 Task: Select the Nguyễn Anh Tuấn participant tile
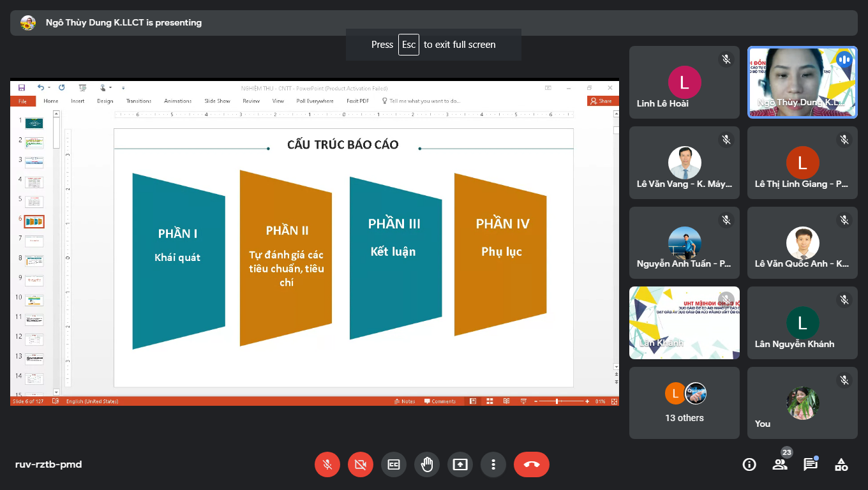[684, 242]
